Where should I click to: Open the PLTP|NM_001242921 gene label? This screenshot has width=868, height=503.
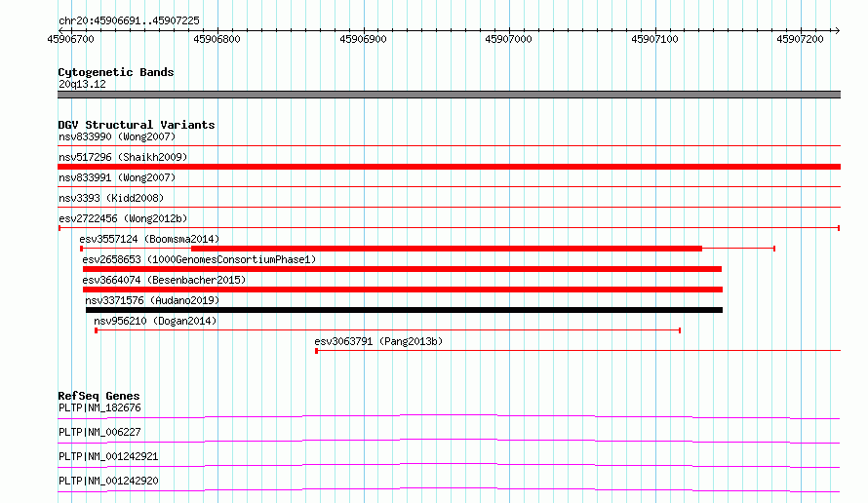click(x=108, y=456)
